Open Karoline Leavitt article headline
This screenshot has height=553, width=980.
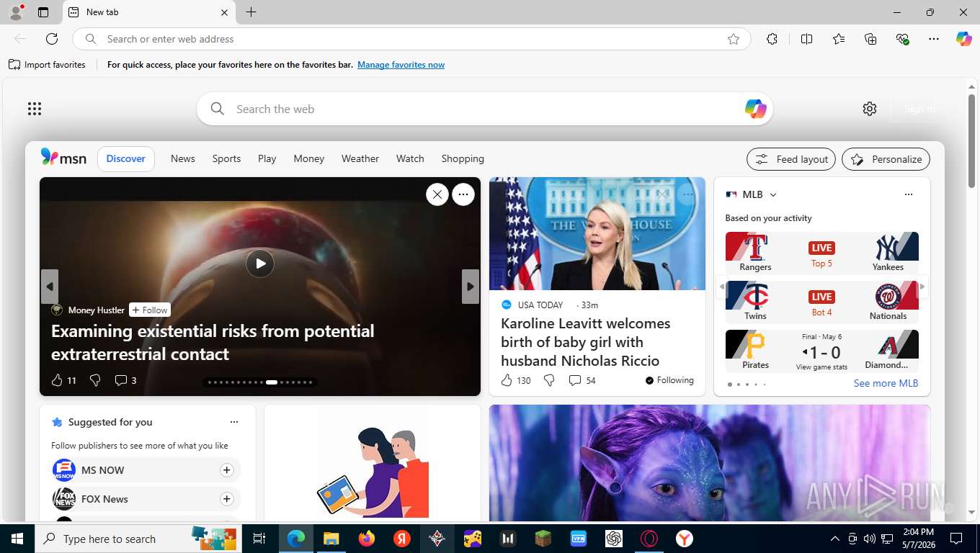[x=585, y=342]
